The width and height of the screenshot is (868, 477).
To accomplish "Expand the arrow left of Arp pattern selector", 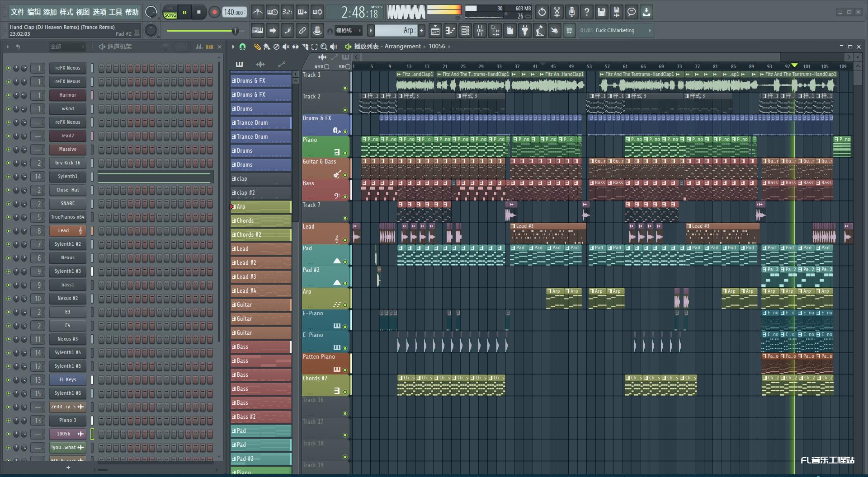I will point(371,31).
